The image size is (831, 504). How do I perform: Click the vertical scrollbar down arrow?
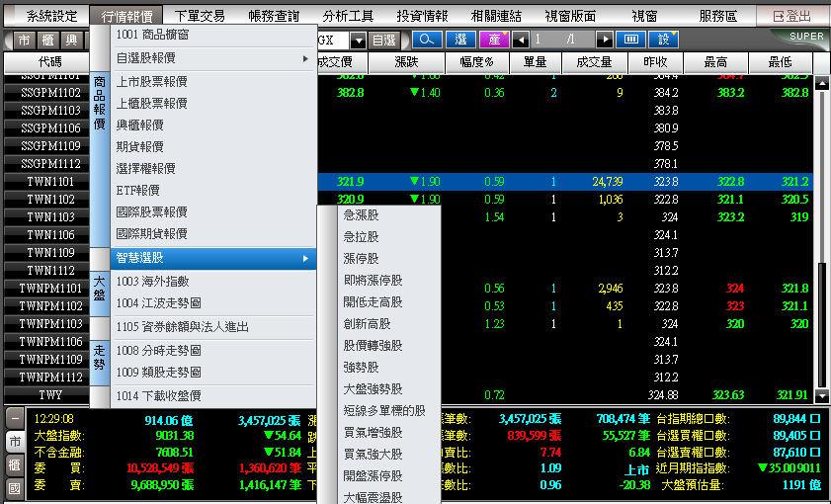point(822,395)
